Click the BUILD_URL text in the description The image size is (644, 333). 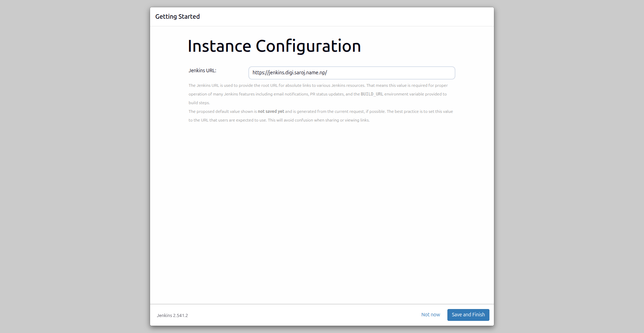(x=372, y=94)
